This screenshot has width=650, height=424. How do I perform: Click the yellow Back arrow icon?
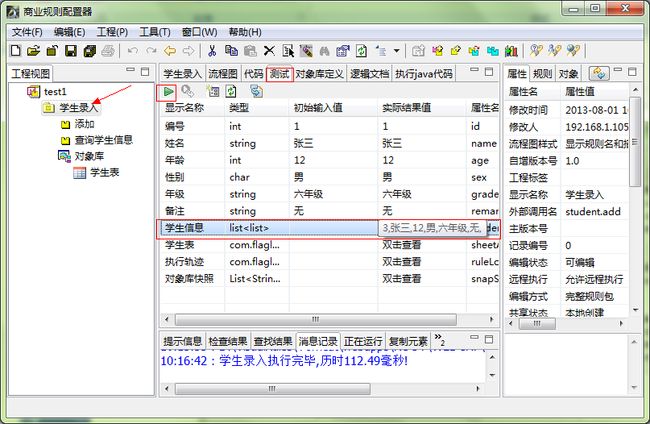click(170, 51)
